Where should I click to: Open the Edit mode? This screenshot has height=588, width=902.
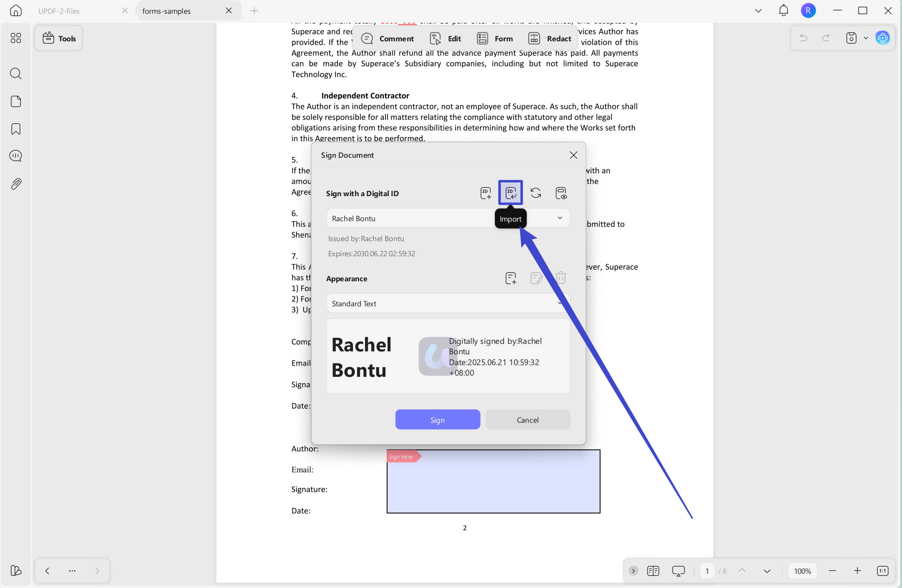445,38
